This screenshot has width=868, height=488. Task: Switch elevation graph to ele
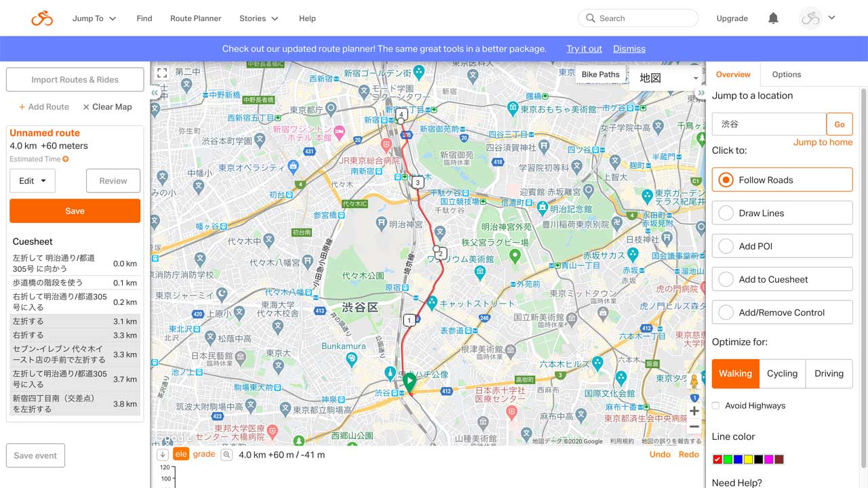tap(181, 454)
